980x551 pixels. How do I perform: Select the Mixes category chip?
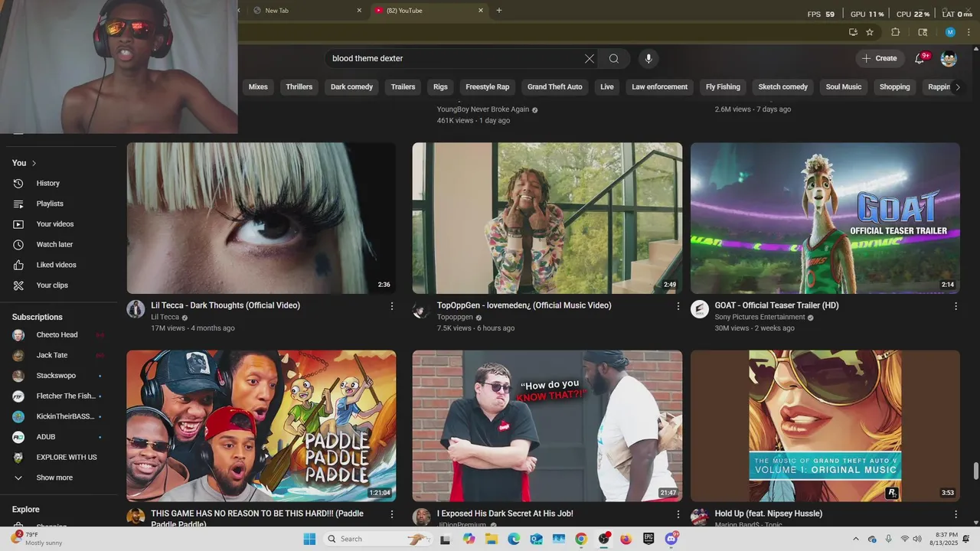258,87
